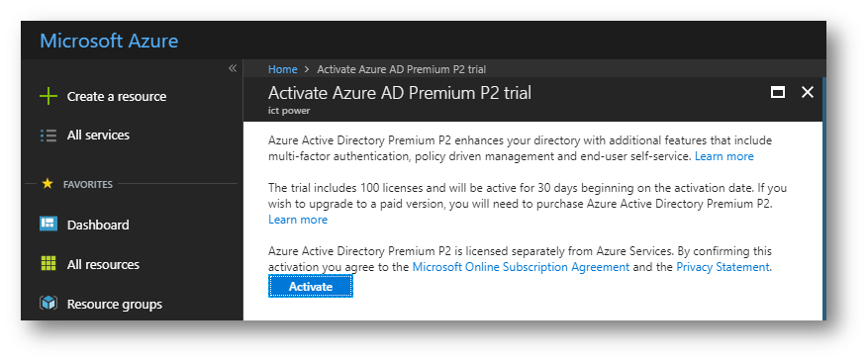The image size is (868, 362).
Task: Open the Home breadcrumb link
Action: 282,69
